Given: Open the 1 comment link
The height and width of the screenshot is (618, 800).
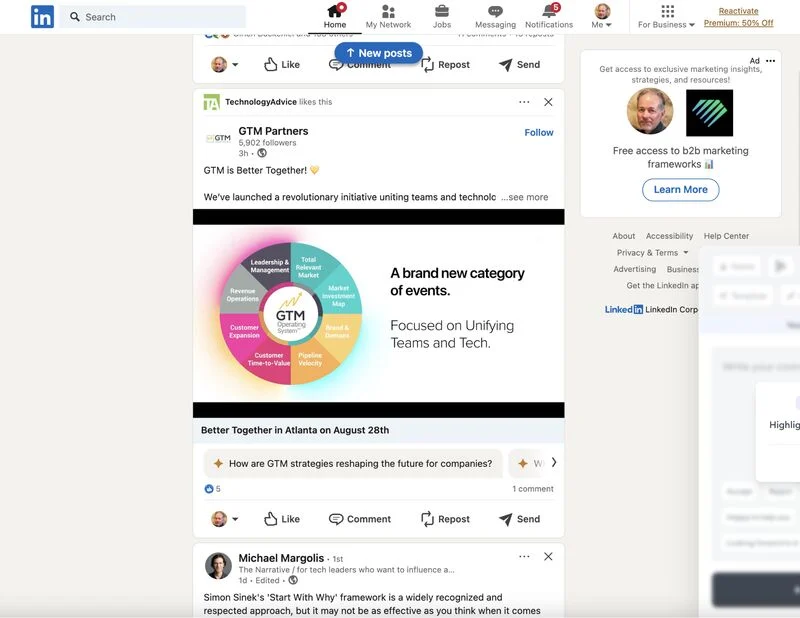Looking at the screenshot, I should [533, 489].
